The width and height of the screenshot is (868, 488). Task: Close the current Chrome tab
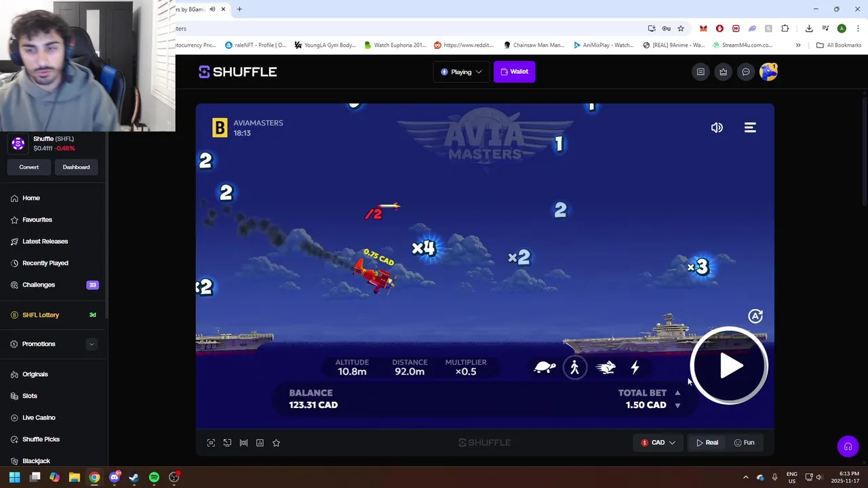coord(223,9)
